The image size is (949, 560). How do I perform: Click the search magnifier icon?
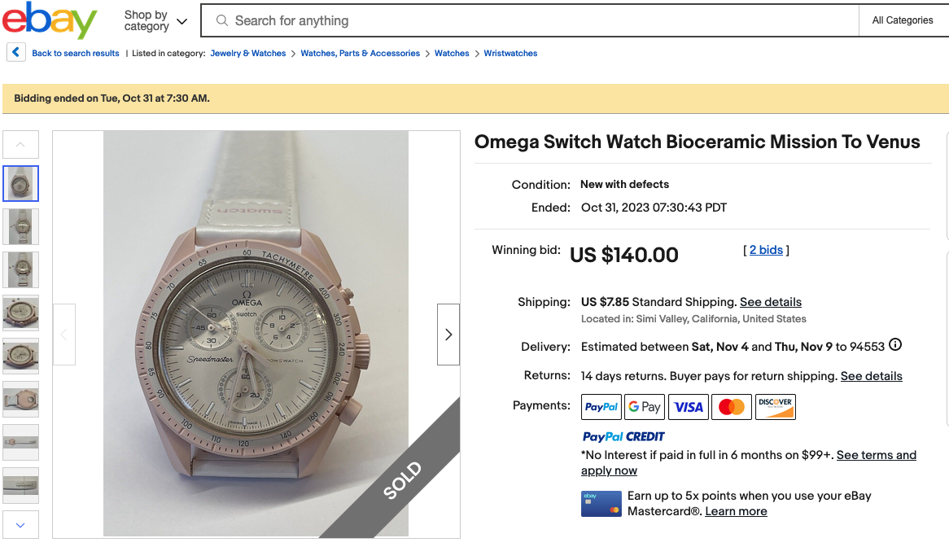click(x=221, y=21)
